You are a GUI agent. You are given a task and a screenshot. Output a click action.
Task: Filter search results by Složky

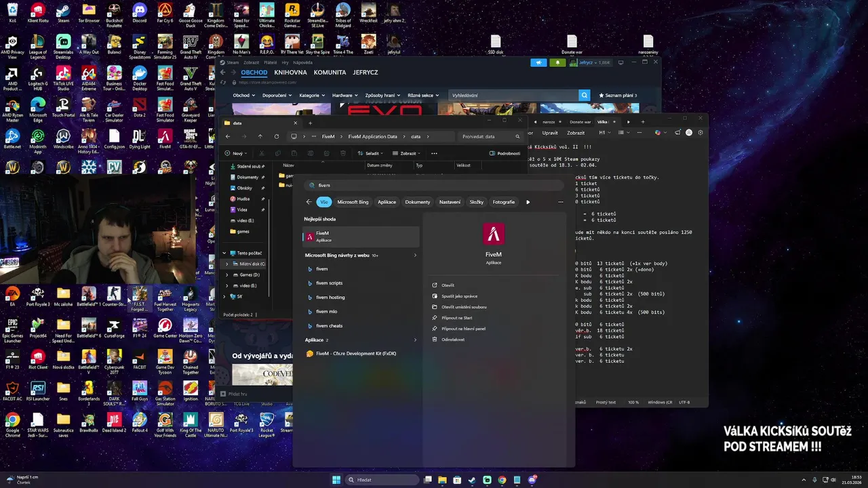click(x=477, y=202)
